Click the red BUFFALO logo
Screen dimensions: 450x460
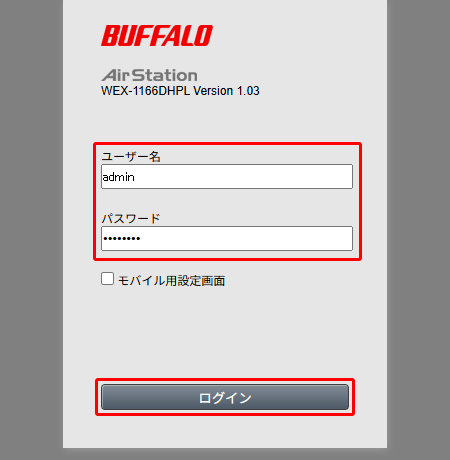[x=157, y=35]
